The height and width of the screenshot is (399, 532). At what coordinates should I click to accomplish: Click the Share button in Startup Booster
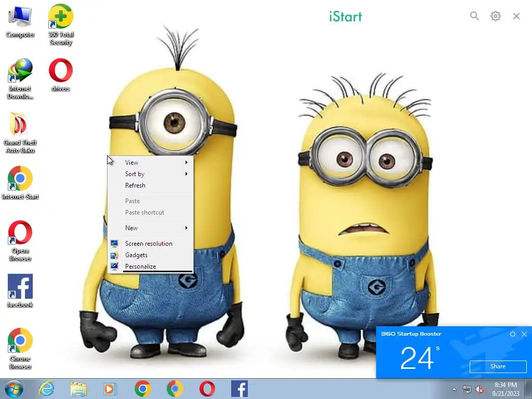[x=498, y=366]
